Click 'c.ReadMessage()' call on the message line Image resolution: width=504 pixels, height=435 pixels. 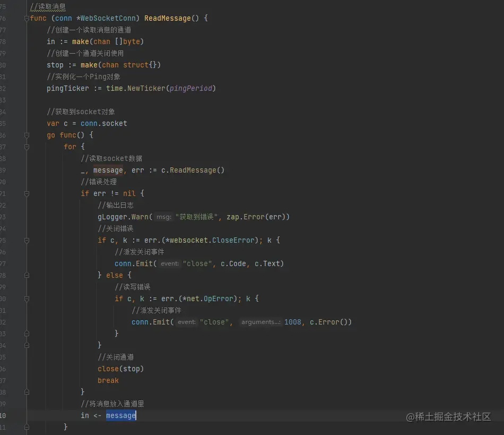coord(193,170)
